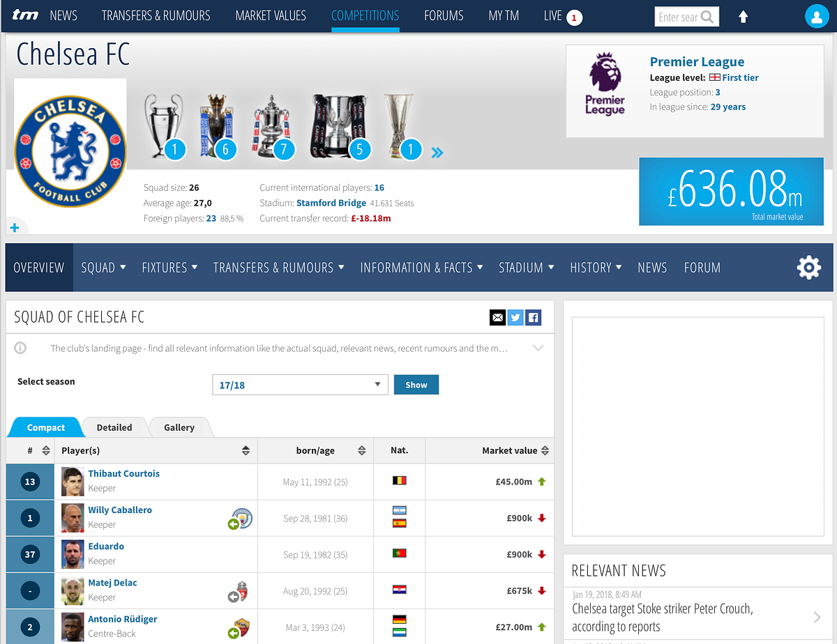Open club NEWS in the blue menu
837x644 pixels.
[652, 268]
